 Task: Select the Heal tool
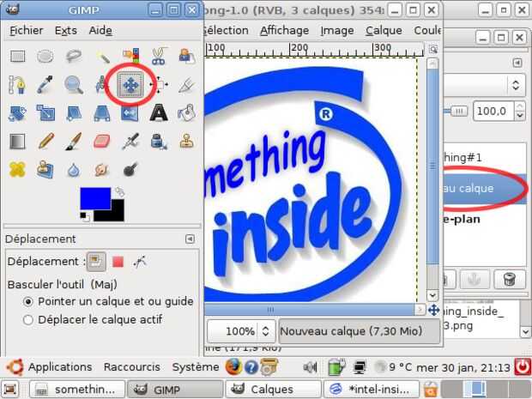tap(17, 169)
